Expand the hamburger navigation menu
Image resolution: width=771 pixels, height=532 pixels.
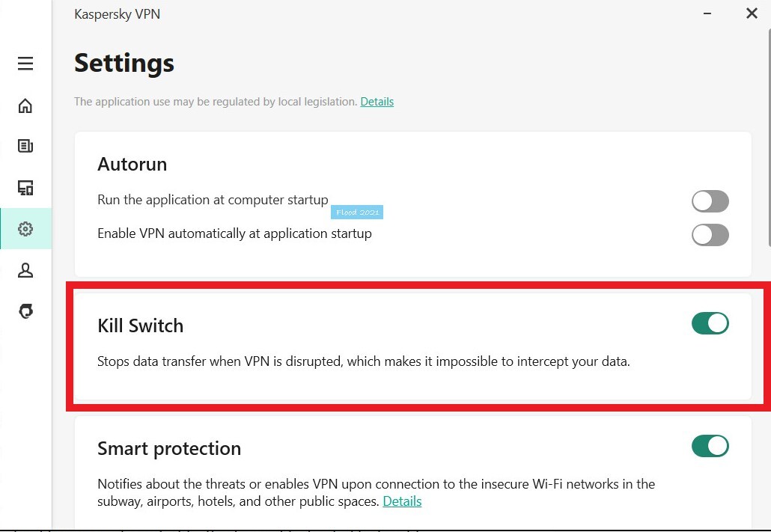(25, 64)
